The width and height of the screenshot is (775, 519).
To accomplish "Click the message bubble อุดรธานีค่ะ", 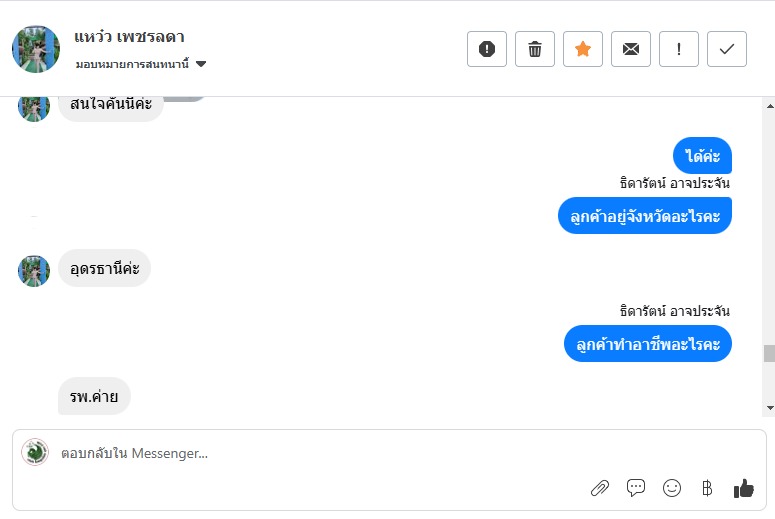I will coord(104,269).
